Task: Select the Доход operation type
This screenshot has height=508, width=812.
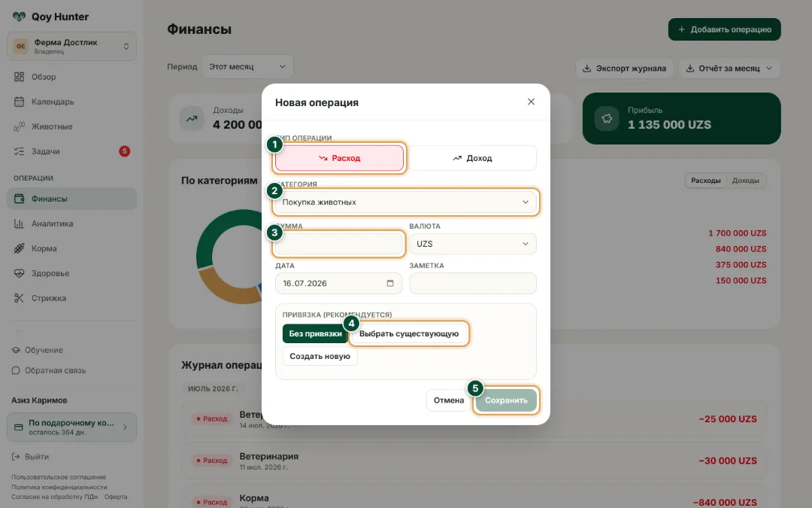Action: [472, 158]
